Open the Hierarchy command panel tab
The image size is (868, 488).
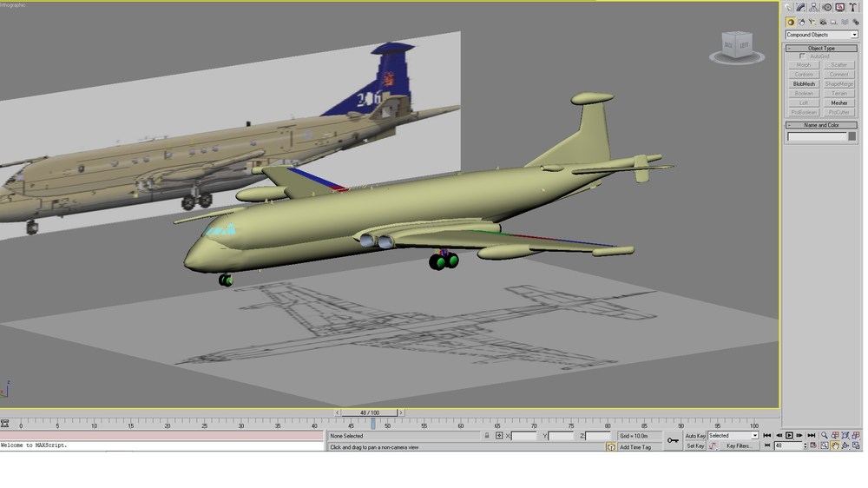coord(814,7)
